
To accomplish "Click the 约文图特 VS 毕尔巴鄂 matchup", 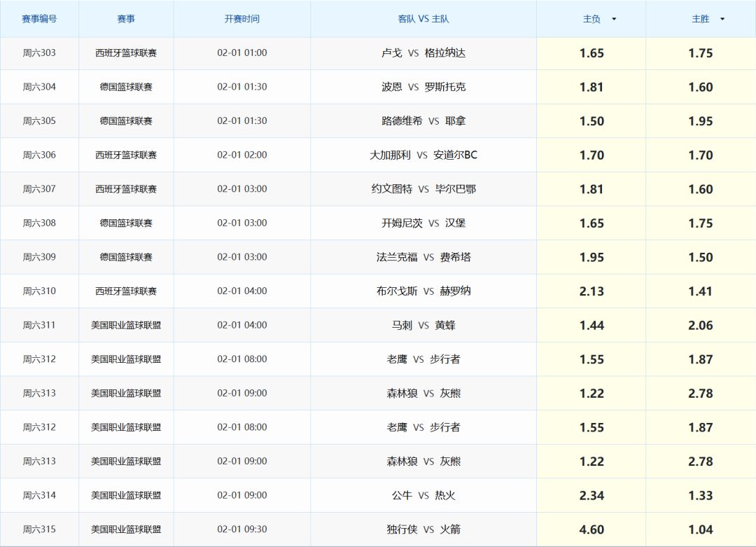I will click(x=423, y=189).
